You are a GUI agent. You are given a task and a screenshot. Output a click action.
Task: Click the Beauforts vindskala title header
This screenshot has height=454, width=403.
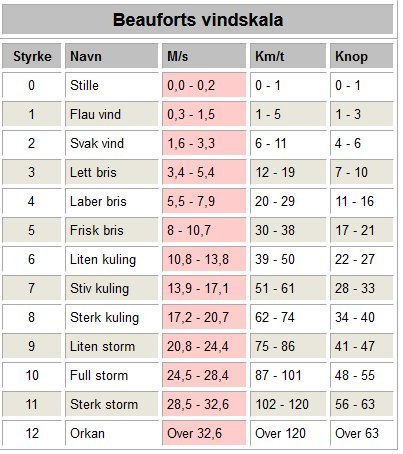(x=198, y=20)
